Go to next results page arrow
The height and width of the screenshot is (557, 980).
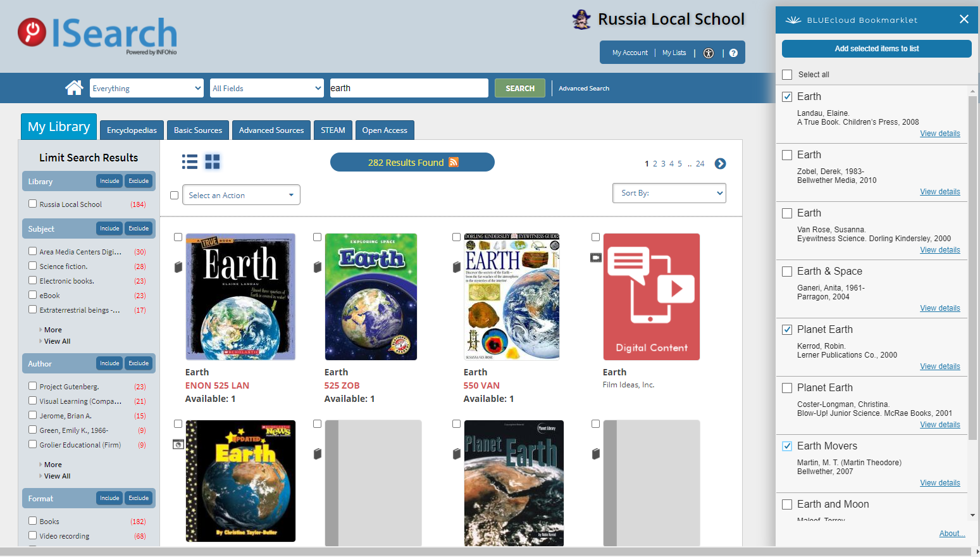720,164
